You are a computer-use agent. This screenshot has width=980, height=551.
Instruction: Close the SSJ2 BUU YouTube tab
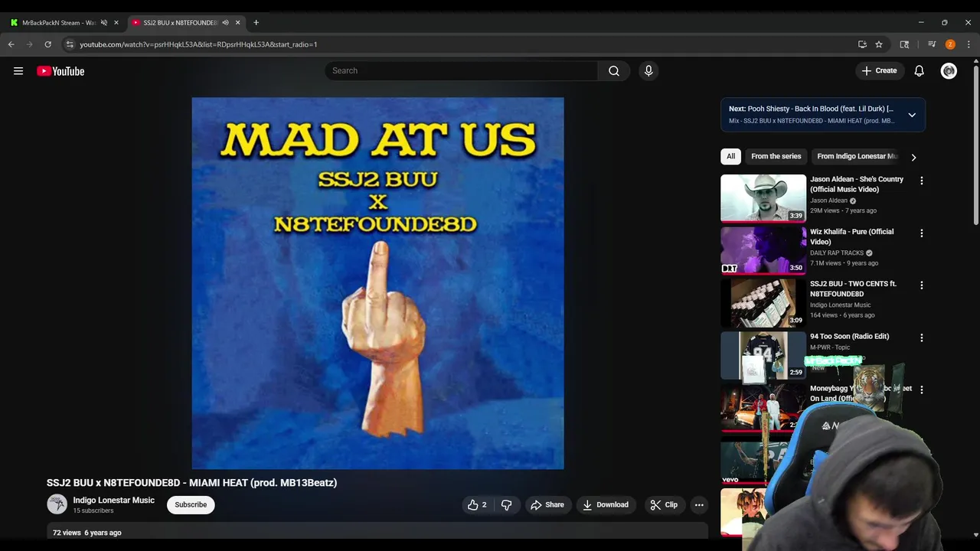click(237, 23)
